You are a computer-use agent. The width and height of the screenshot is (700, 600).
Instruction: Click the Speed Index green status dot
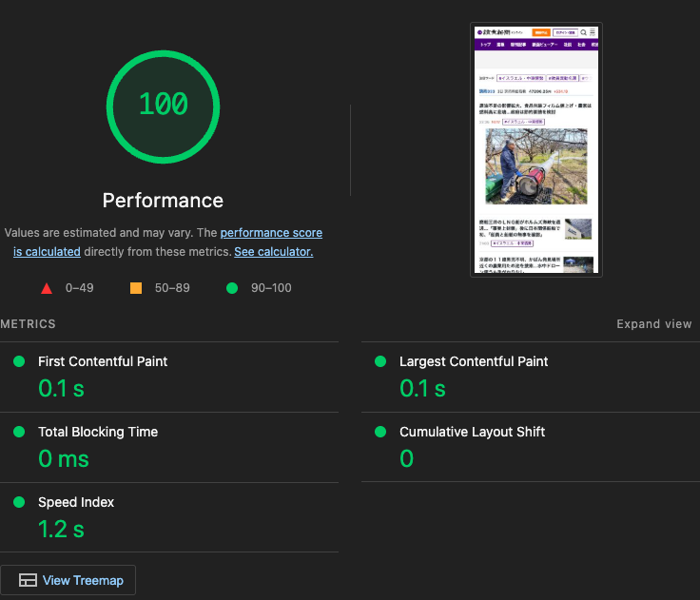(x=19, y=502)
